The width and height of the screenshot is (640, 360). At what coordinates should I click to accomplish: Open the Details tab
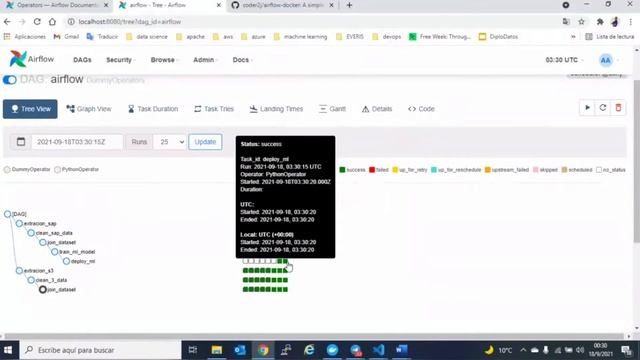[377, 109]
